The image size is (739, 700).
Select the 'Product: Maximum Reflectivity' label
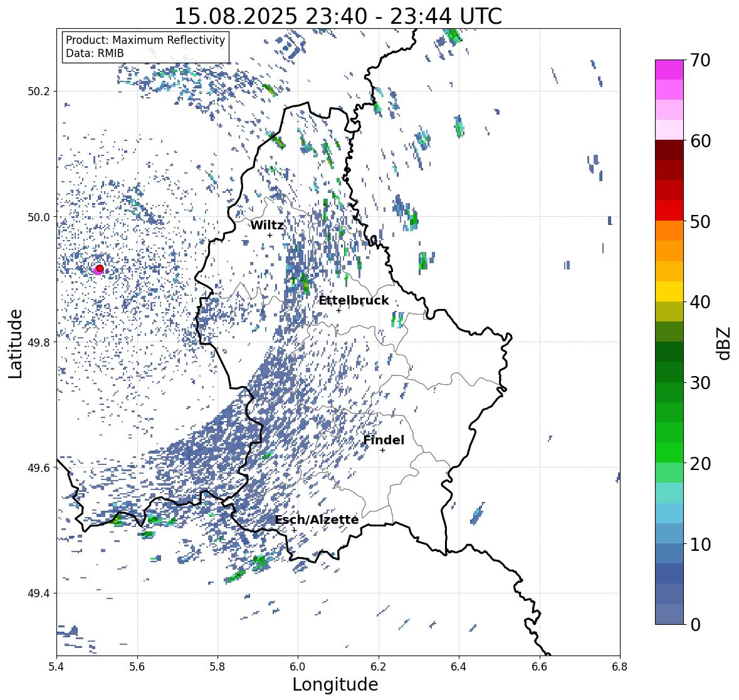(145, 40)
